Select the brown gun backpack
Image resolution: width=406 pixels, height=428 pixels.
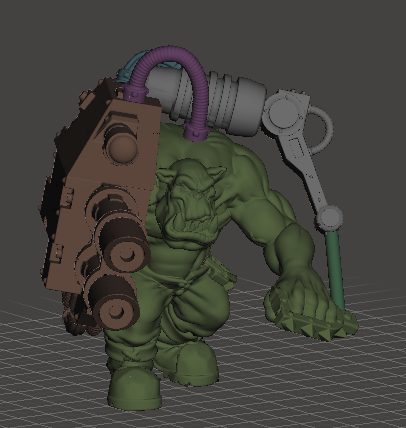100,207
